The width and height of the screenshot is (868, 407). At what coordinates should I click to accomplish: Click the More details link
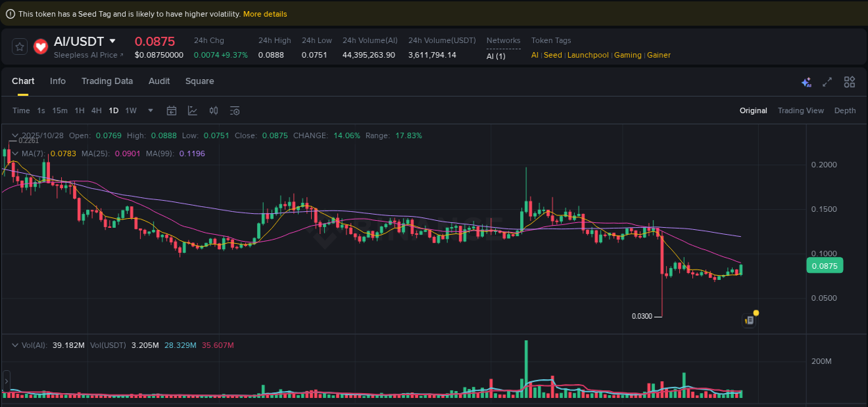click(x=265, y=14)
